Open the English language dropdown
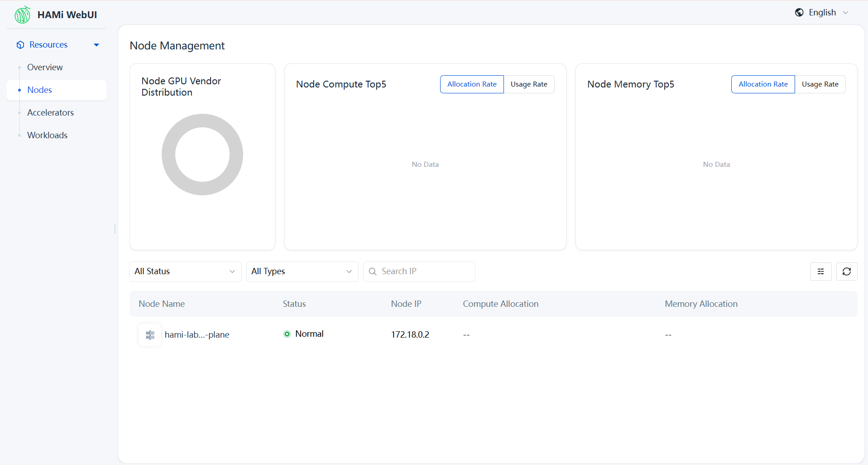 point(822,13)
